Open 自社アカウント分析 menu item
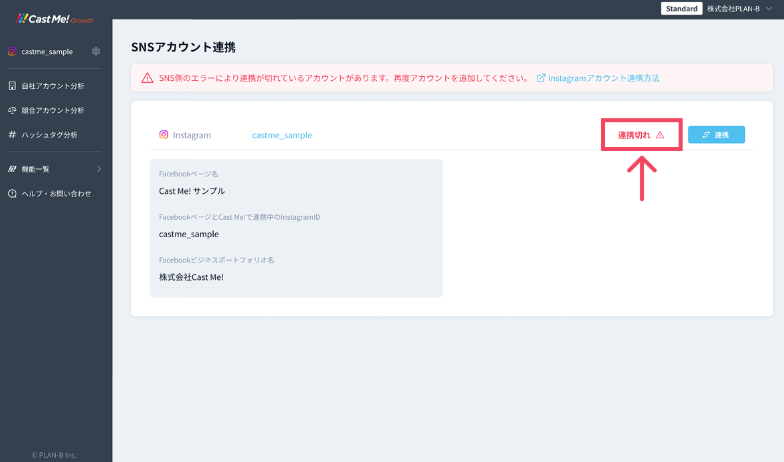The height and width of the screenshot is (462, 784). click(54, 86)
